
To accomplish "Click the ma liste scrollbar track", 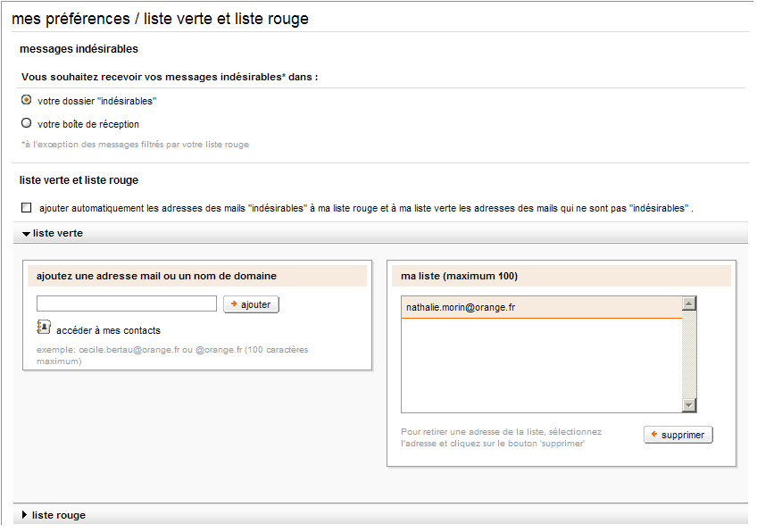I will coord(689,354).
